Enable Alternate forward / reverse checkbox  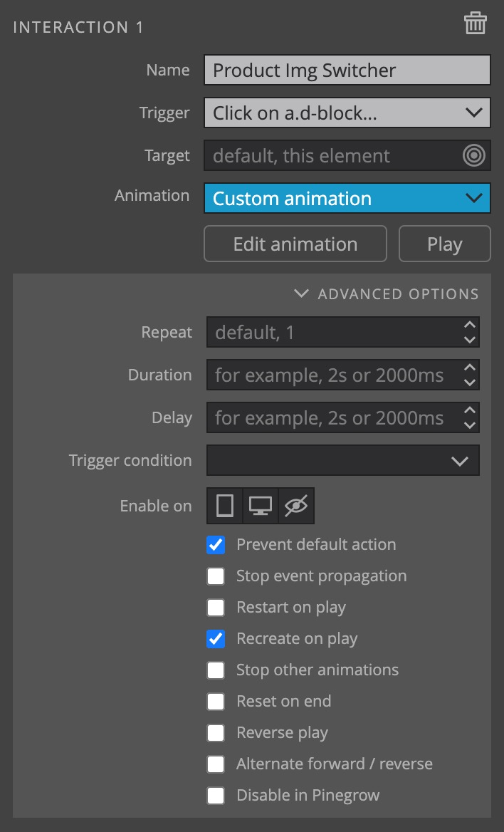click(x=216, y=764)
